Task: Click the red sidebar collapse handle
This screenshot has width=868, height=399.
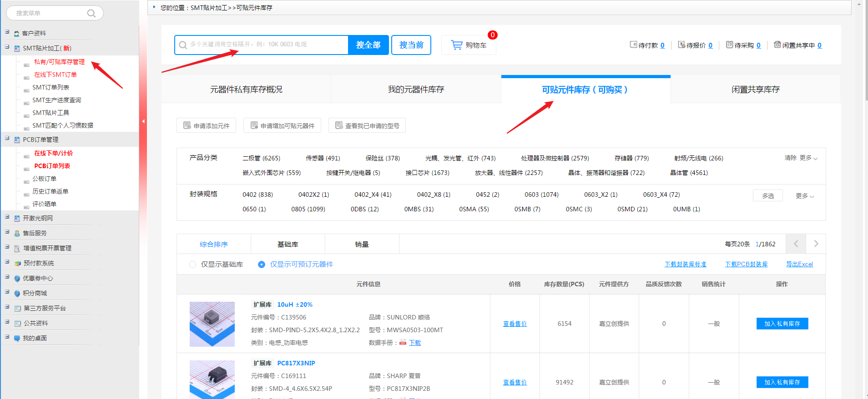Action: coord(143,121)
